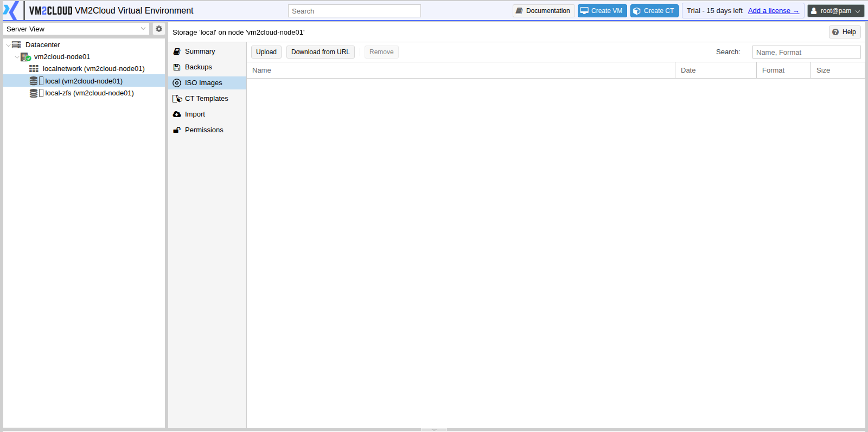The image size is (868, 432).
Task: Click the VM2Cloud logo icon
Action: tap(11, 10)
